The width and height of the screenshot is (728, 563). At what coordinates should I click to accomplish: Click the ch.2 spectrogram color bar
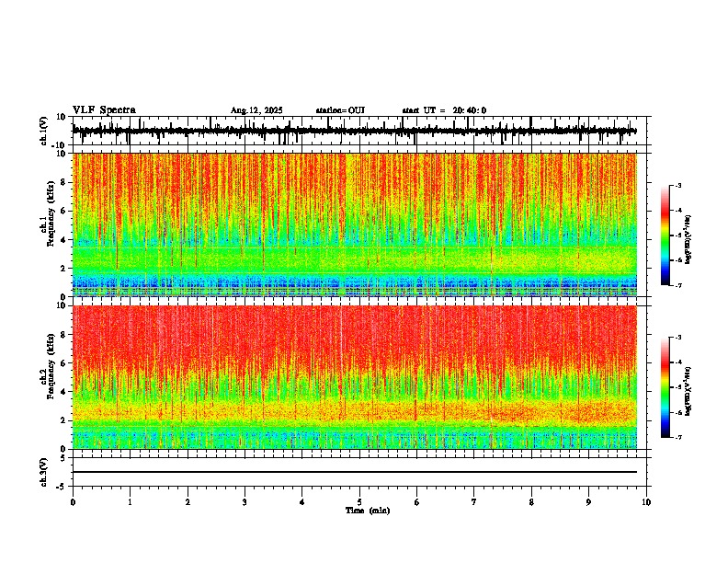click(x=665, y=387)
